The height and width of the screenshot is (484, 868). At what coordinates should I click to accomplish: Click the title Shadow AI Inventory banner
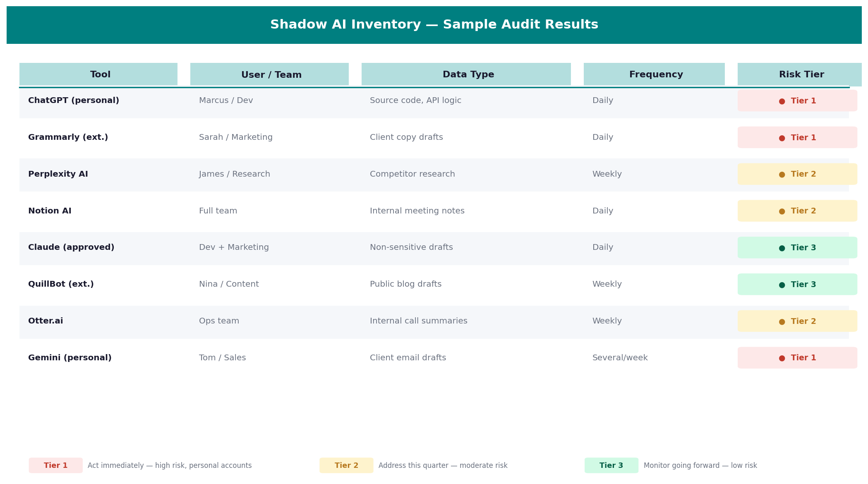click(x=434, y=24)
